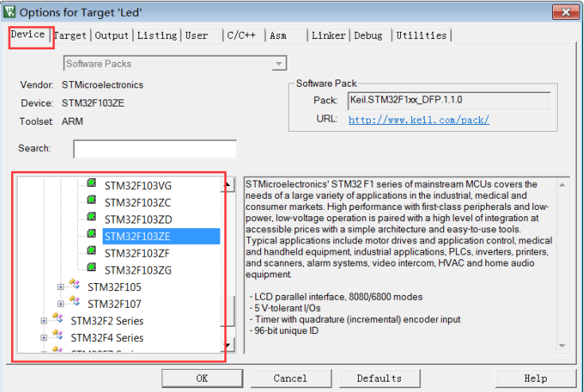Expand the STM32F107 tree node

60,304
